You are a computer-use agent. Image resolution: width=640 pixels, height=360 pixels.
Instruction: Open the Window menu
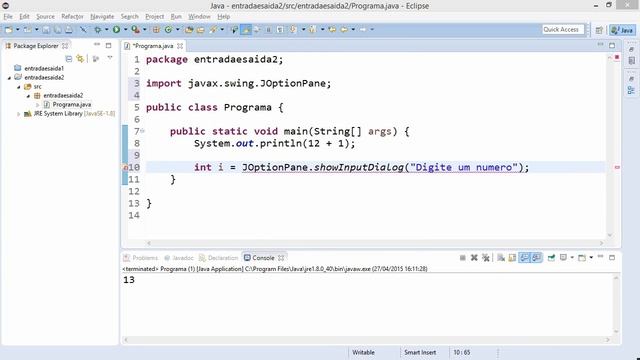199,16
